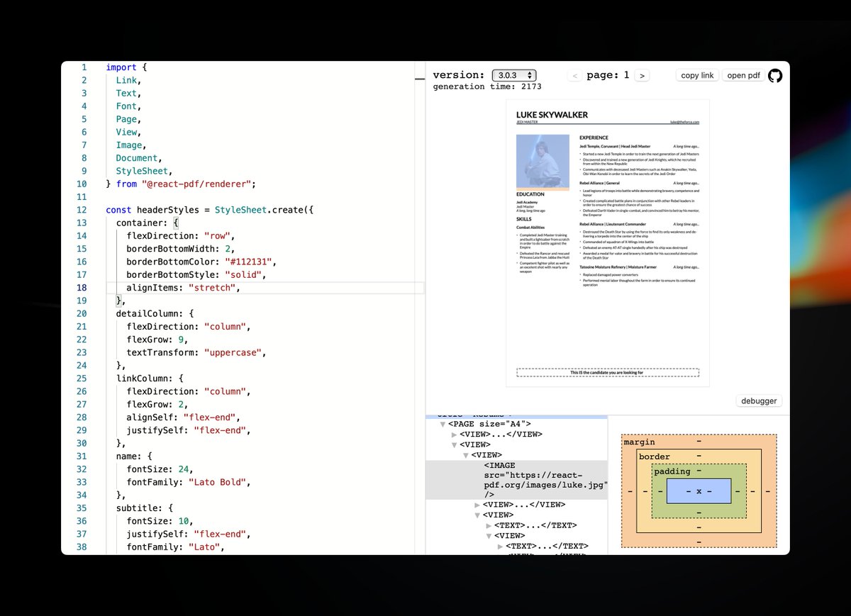Click the blue content box marked x
The width and height of the screenshot is (851, 616).
(699, 491)
